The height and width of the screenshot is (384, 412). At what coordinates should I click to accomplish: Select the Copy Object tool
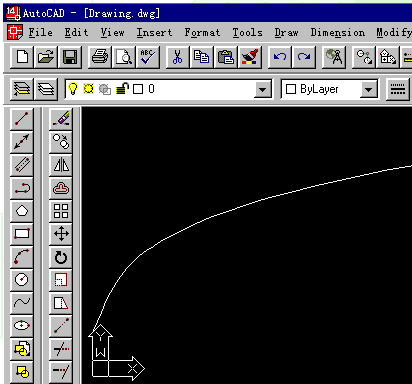(x=61, y=142)
